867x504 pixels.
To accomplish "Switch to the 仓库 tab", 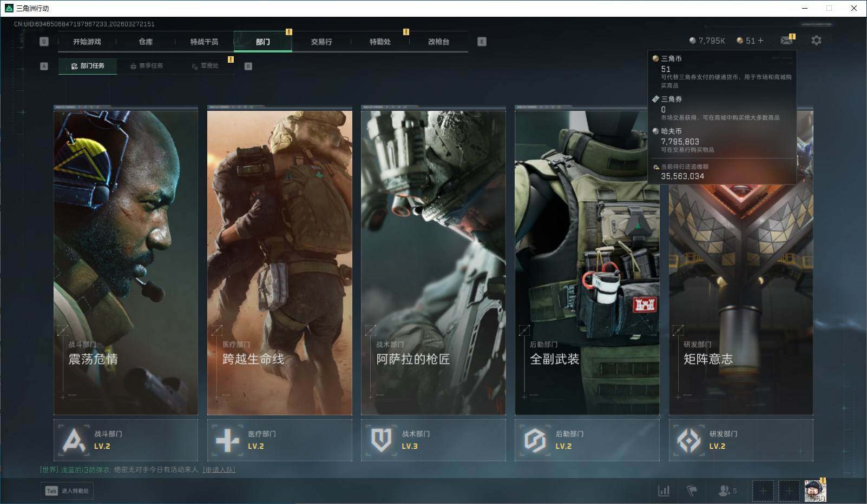I will click(x=146, y=42).
